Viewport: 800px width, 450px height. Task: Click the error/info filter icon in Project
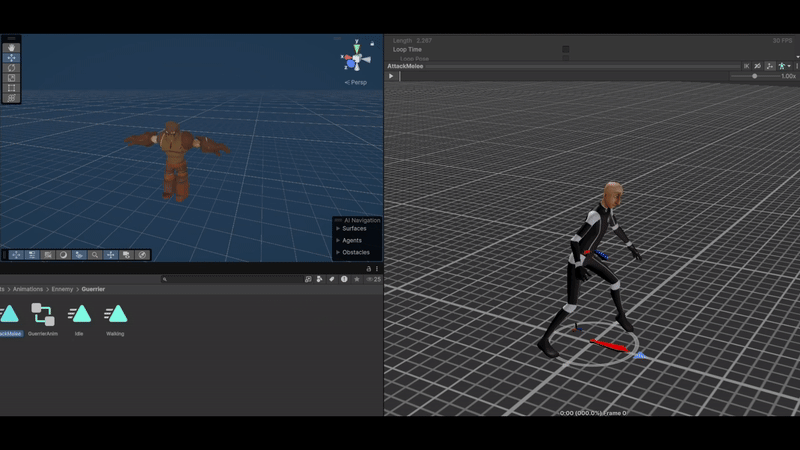pos(344,279)
